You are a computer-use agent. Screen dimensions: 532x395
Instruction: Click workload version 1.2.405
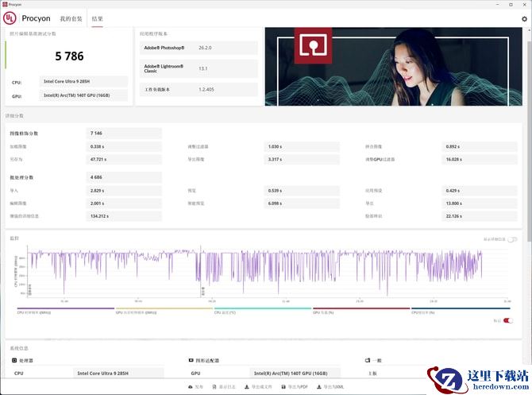[206, 90]
